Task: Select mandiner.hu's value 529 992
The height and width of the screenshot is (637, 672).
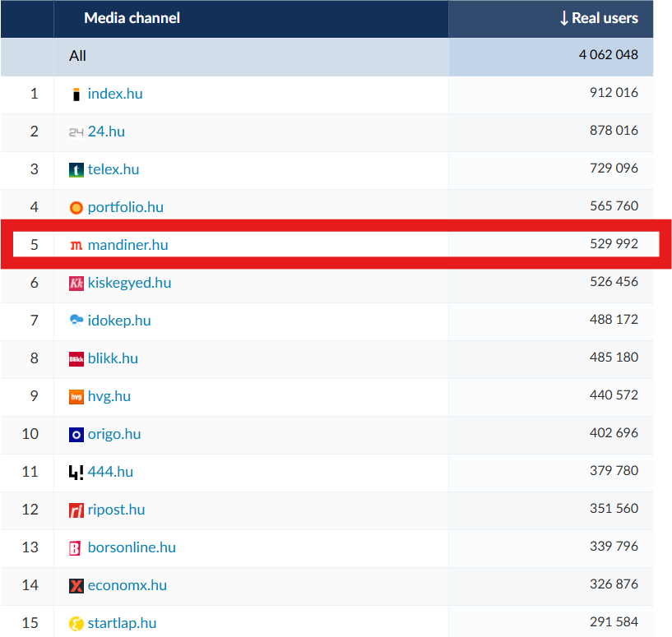Action: click(614, 244)
